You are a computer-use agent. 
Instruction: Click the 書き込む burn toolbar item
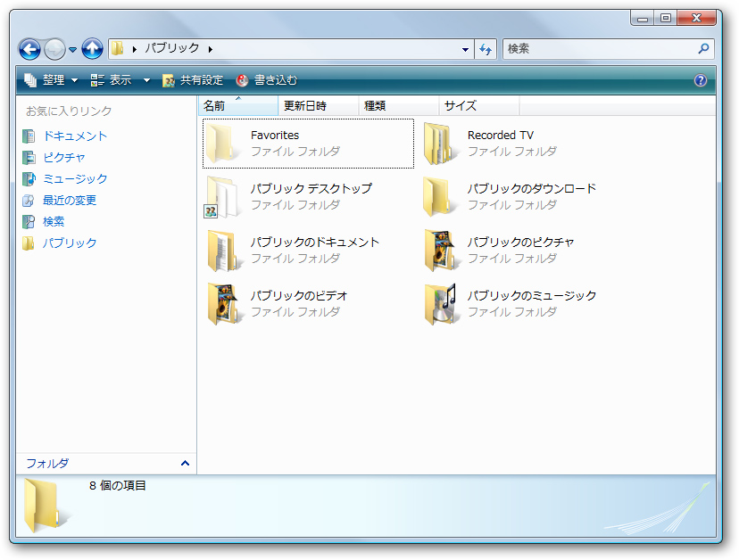tap(273, 79)
